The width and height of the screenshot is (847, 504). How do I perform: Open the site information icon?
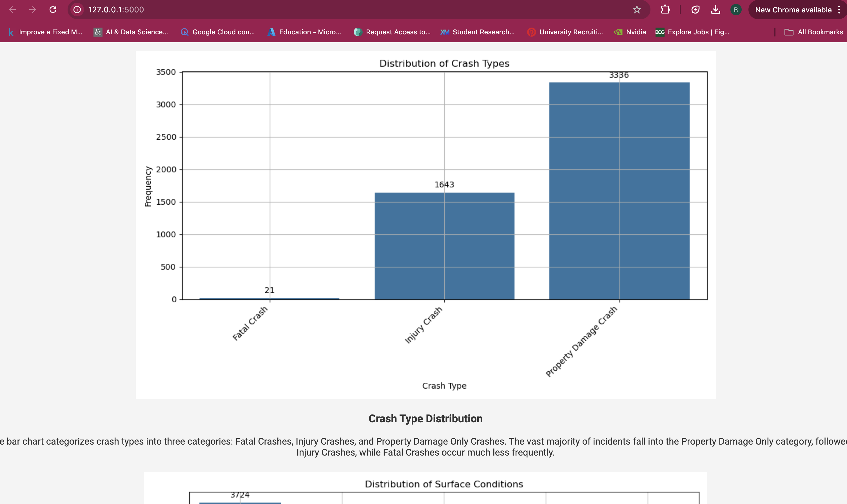77,10
